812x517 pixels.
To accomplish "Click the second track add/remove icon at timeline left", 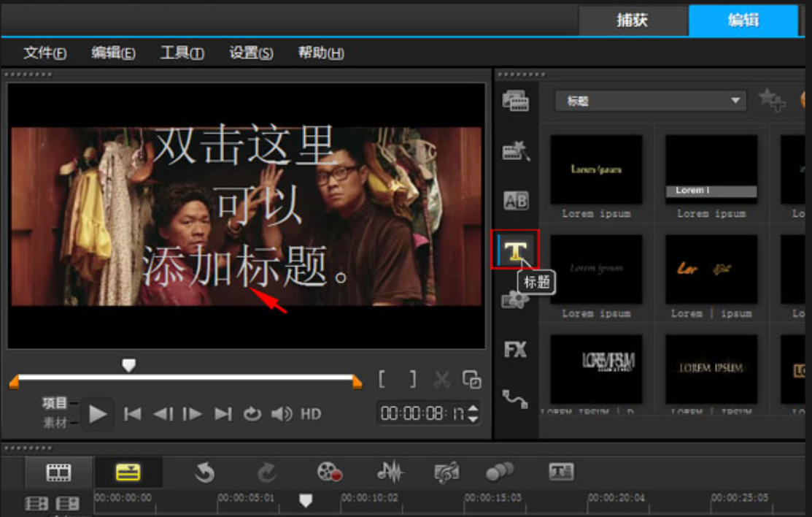I will [67, 503].
